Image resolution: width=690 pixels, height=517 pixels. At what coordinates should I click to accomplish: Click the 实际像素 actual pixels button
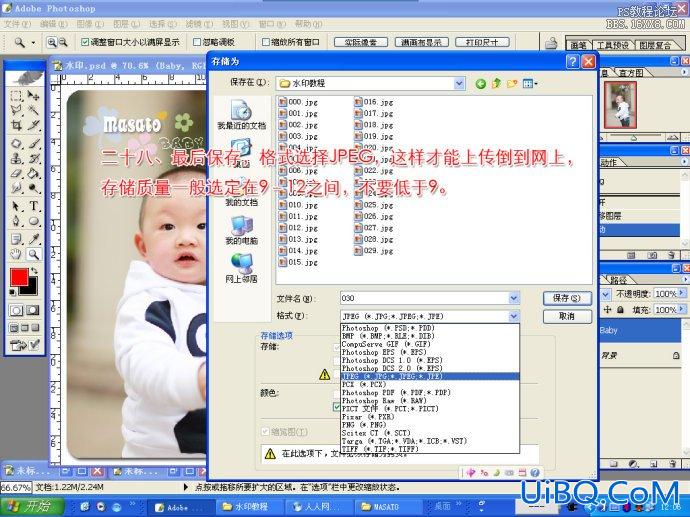coord(360,42)
